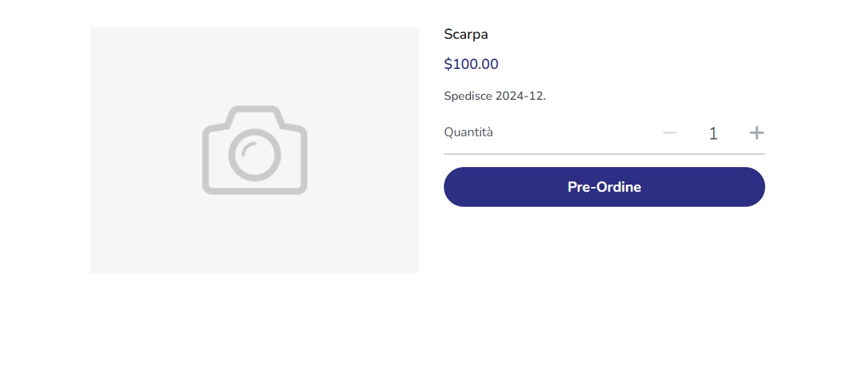868x381 pixels.
Task: Click the Spedisce 2024-12 shipping note
Action: (495, 96)
